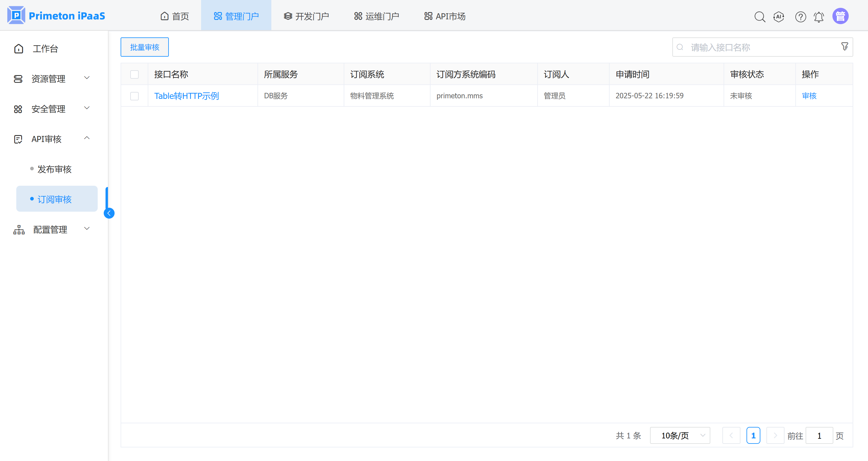Viewport: 868px width, 461px height.
Task: Open the Table转HTTP示例 interface link
Action: (x=186, y=96)
